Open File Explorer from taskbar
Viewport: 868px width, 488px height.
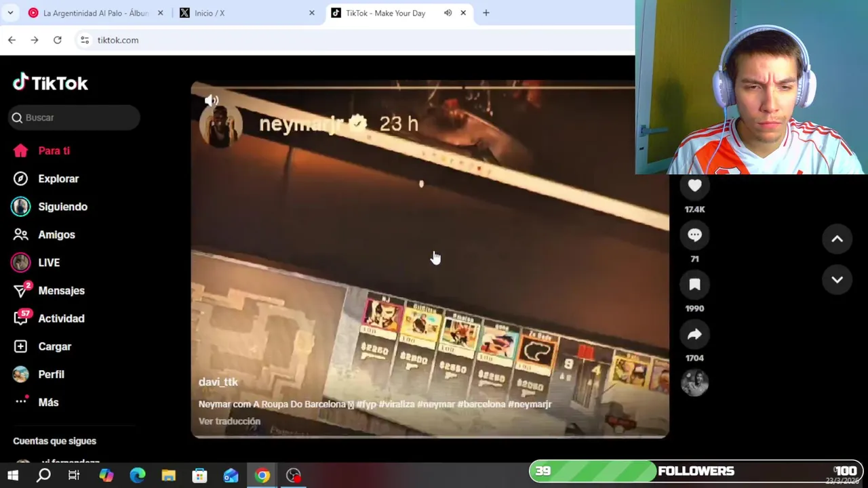pos(168,476)
